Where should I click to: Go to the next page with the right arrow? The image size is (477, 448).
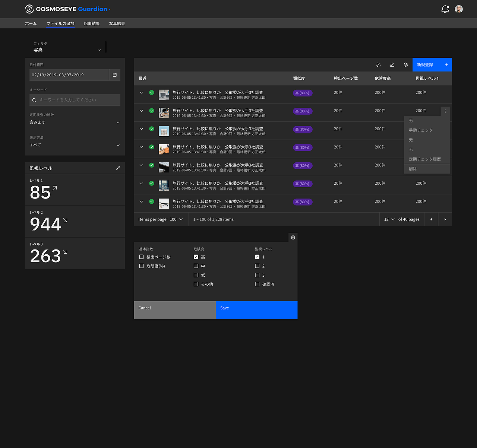pos(445,219)
